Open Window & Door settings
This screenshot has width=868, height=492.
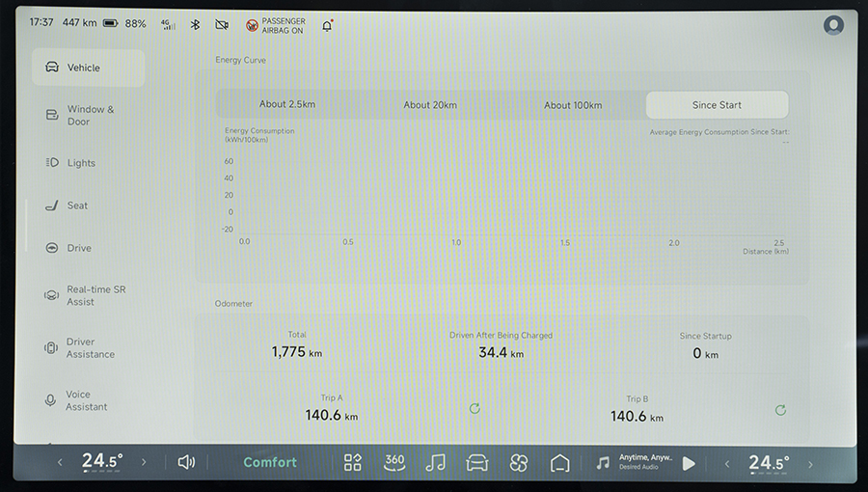[x=89, y=116]
